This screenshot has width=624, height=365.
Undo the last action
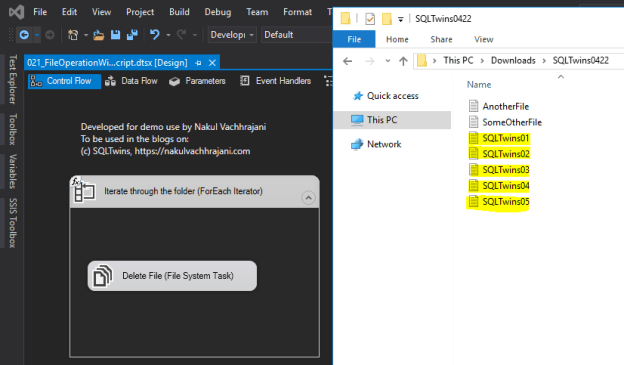(x=155, y=35)
